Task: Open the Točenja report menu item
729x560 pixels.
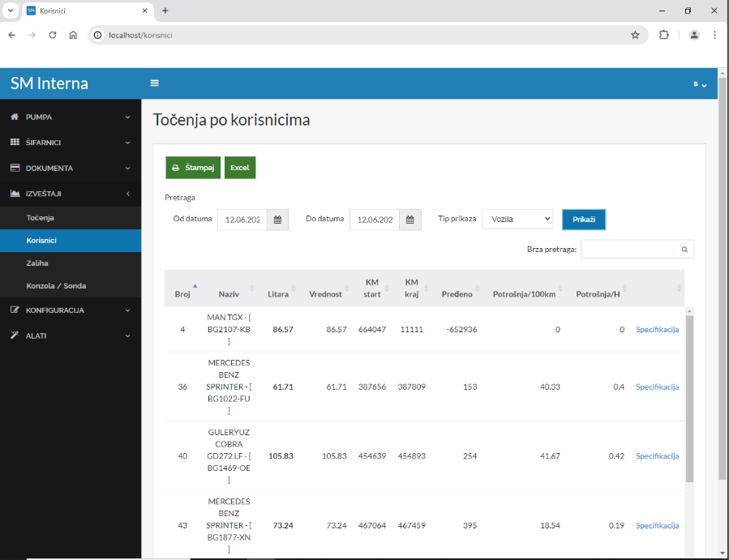Action: point(40,218)
